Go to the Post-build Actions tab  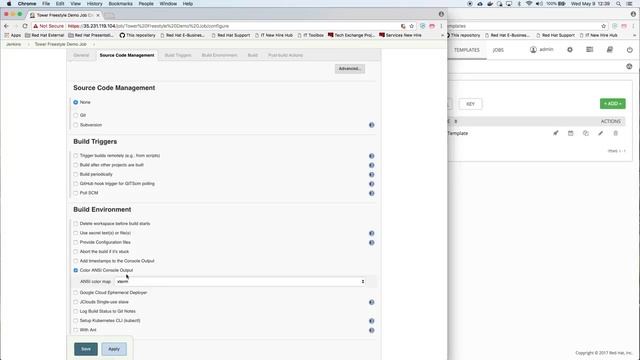(285, 55)
